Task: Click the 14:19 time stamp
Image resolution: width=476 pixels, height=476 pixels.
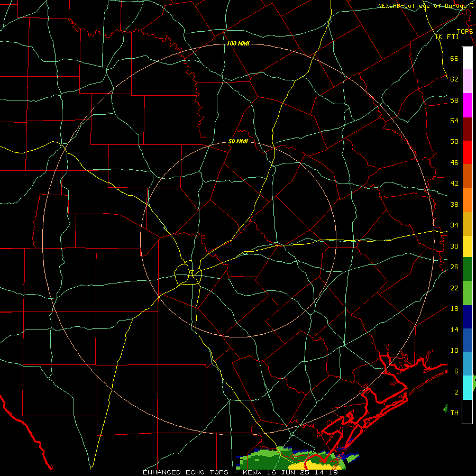Action: 326,472
